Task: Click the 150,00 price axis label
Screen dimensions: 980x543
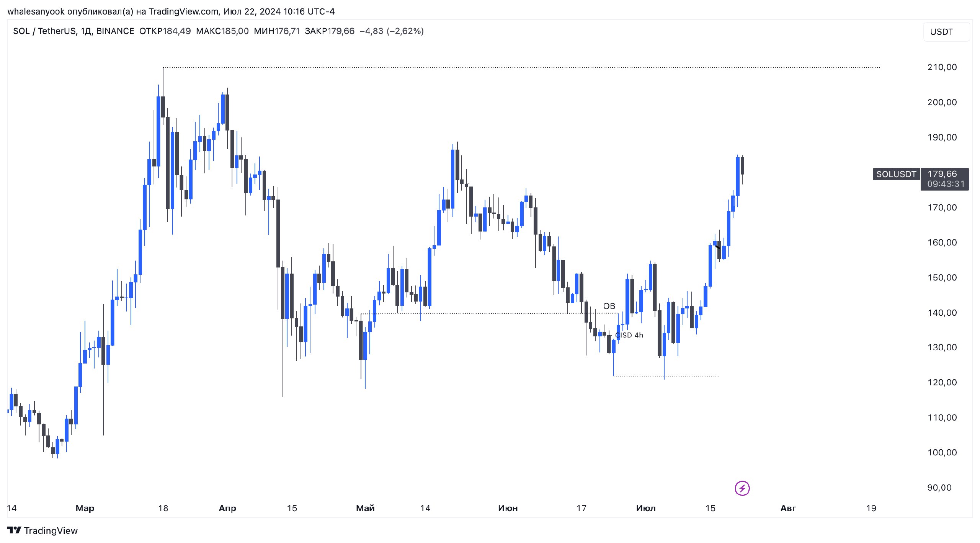Action: pyautogui.click(x=942, y=277)
